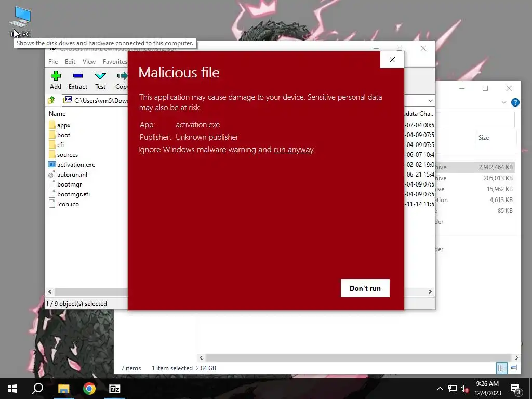
Task: Select the 2,982,464 KB row in Explorer
Action: 475,167
